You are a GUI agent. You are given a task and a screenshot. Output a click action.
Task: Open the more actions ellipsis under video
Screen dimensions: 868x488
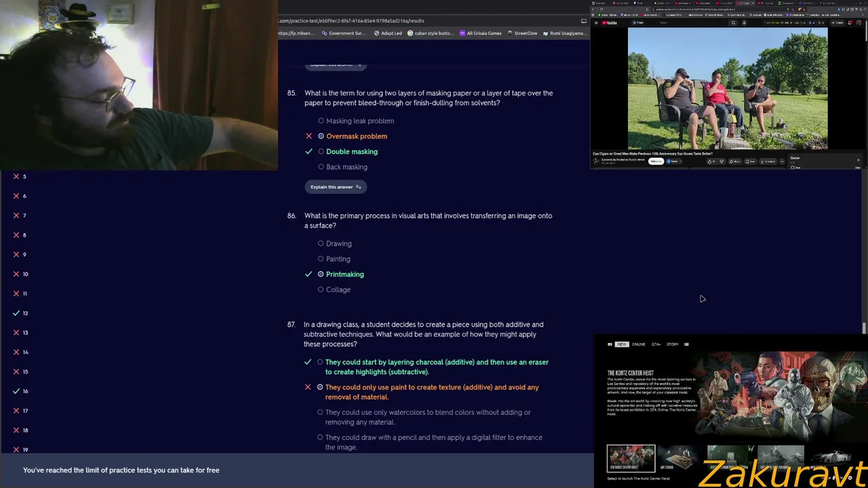[781, 161]
